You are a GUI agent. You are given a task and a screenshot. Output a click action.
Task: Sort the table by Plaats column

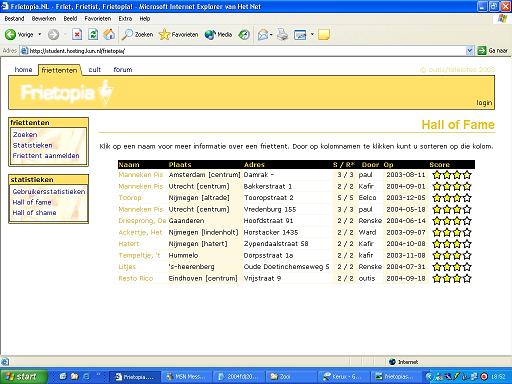pos(180,165)
